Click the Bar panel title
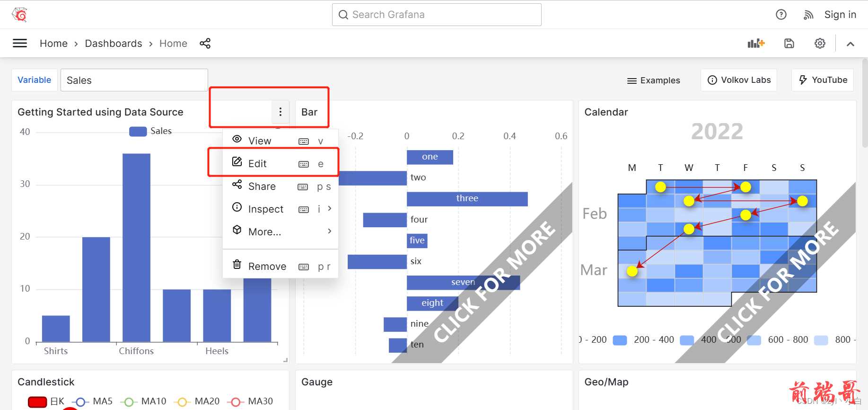This screenshot has height=410, width=868. [309, 112]
